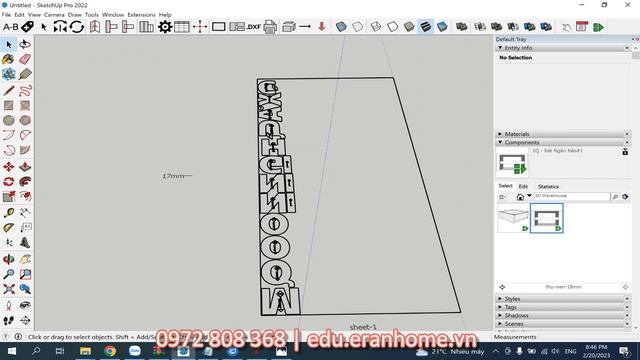Click the 3D Warehouse search field
Screen dimensions: 640x360
[x=571, y=196]
